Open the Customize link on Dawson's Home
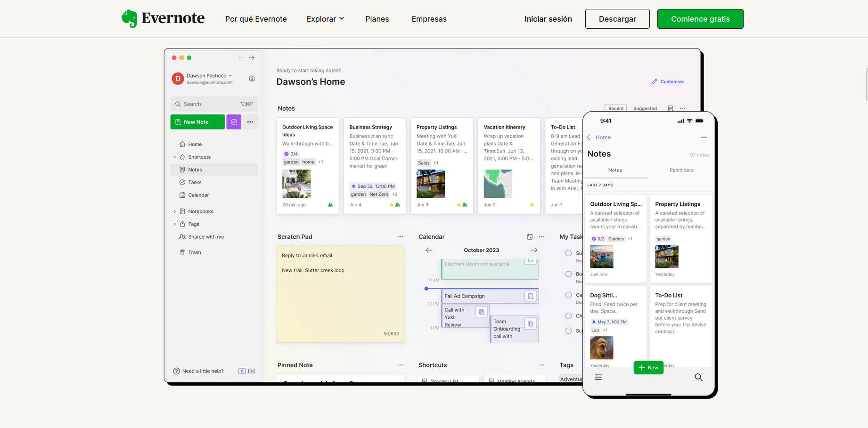 (x=671, y=81)
